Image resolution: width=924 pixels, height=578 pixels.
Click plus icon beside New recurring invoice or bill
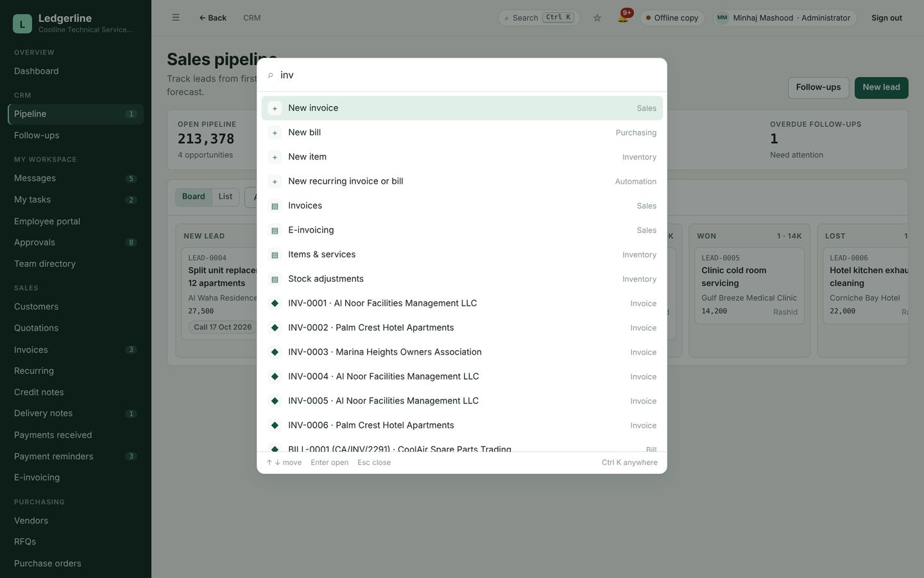click(x=275, y=182)
